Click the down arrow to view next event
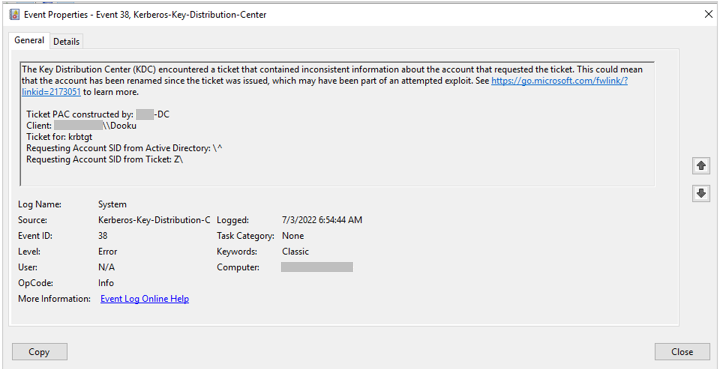The width and height of the screenshot is (720, 369). (701, 193)
